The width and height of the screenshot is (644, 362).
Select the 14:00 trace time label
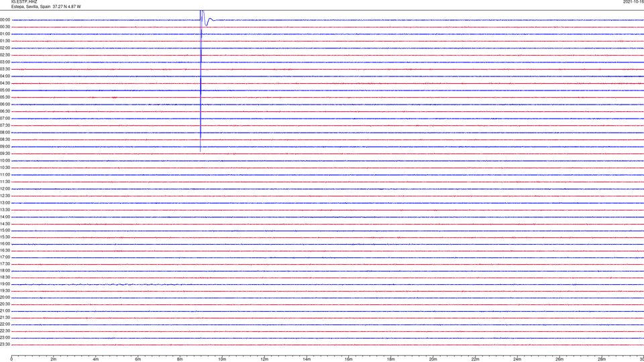(5, 217)
